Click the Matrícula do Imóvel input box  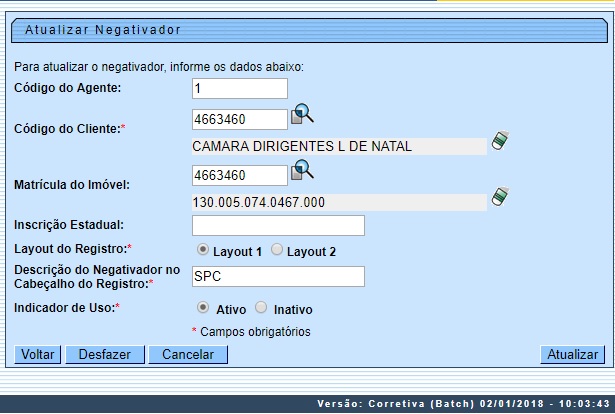pos(239,176)
